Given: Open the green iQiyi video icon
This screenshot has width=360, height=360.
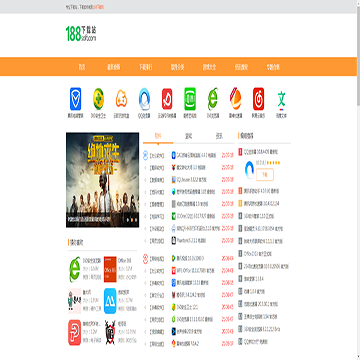Looking at the screenshot, I should (x=190, y=99).
